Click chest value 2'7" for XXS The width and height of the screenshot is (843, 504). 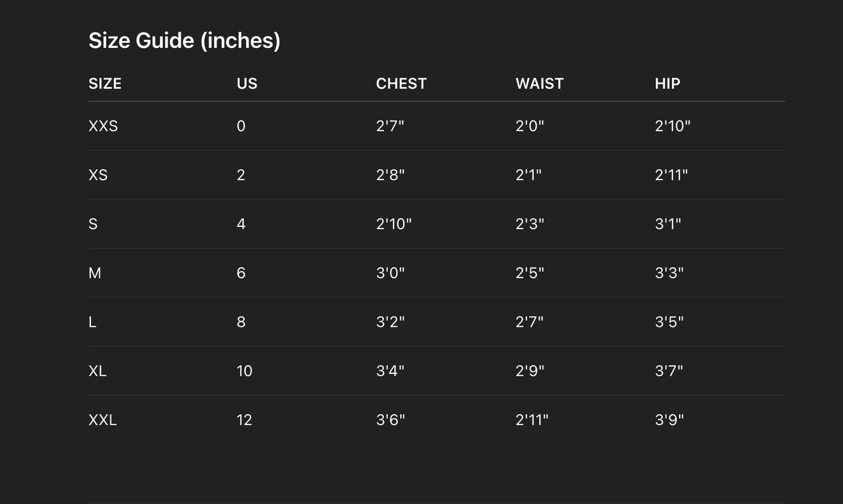[x=390, y=126]
